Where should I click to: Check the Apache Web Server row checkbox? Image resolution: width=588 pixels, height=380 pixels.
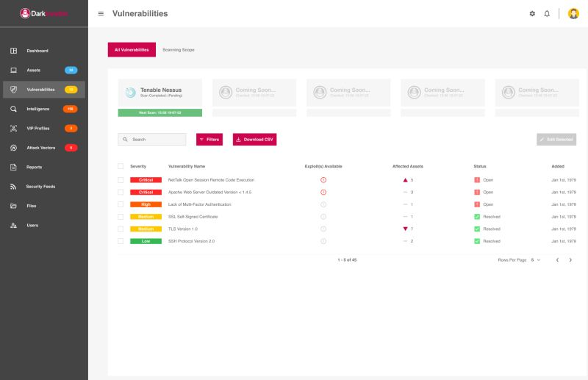tap(121, 192)
